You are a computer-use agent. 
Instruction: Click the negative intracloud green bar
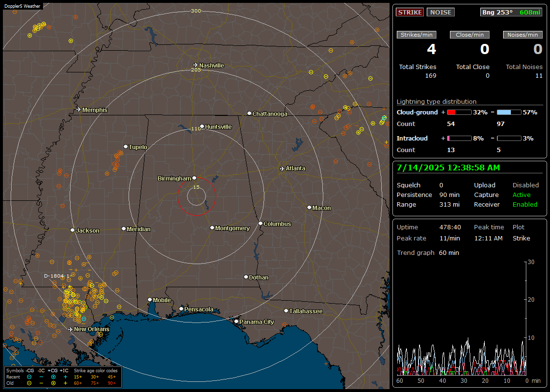coord(509,139)
